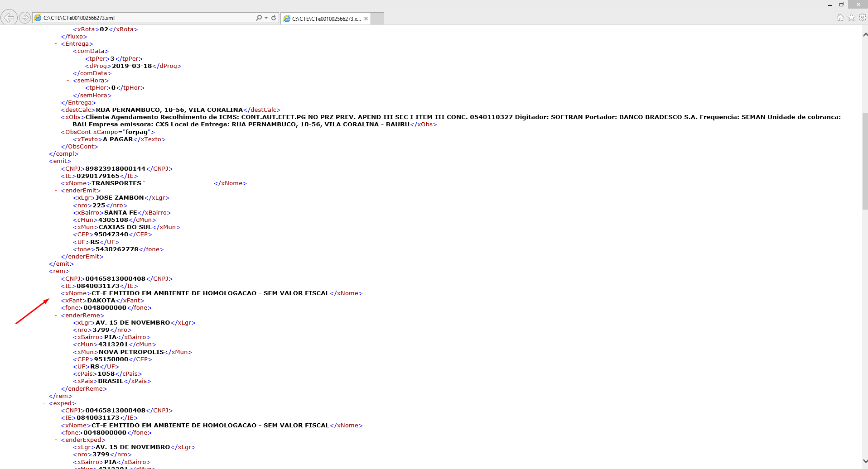Go back with the browser Back arrow
This screenshot has width=868, height=469.
(9, 18)
